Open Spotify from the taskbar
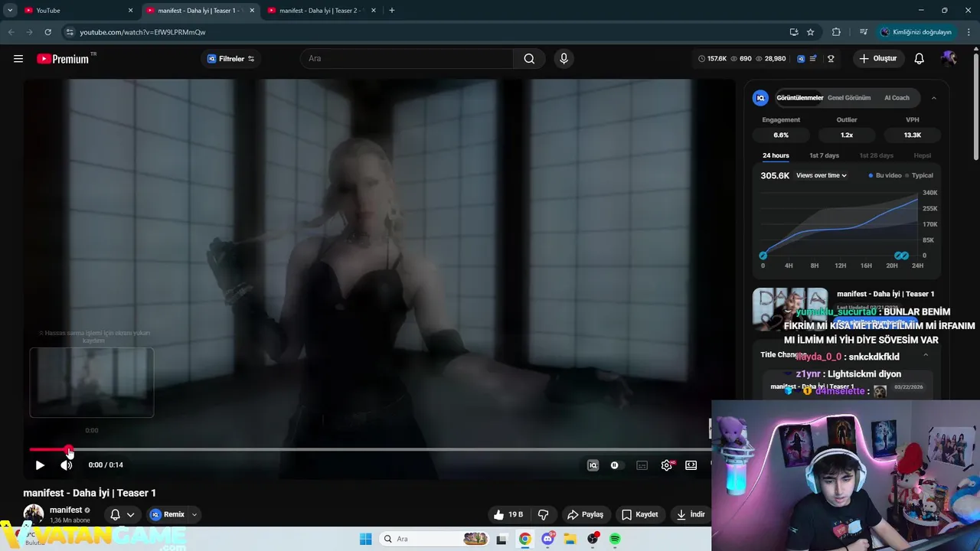 (x=615, y=539)
